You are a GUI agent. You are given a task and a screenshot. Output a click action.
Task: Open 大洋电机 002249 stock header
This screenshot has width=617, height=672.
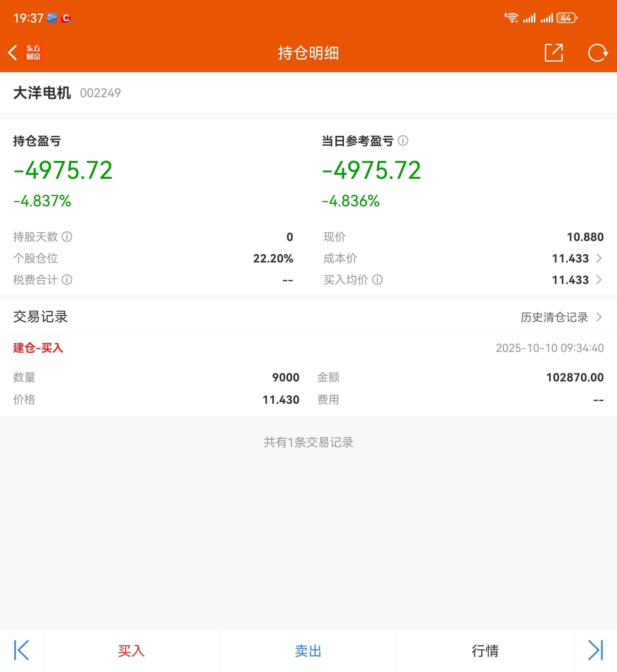pos(67,93)
